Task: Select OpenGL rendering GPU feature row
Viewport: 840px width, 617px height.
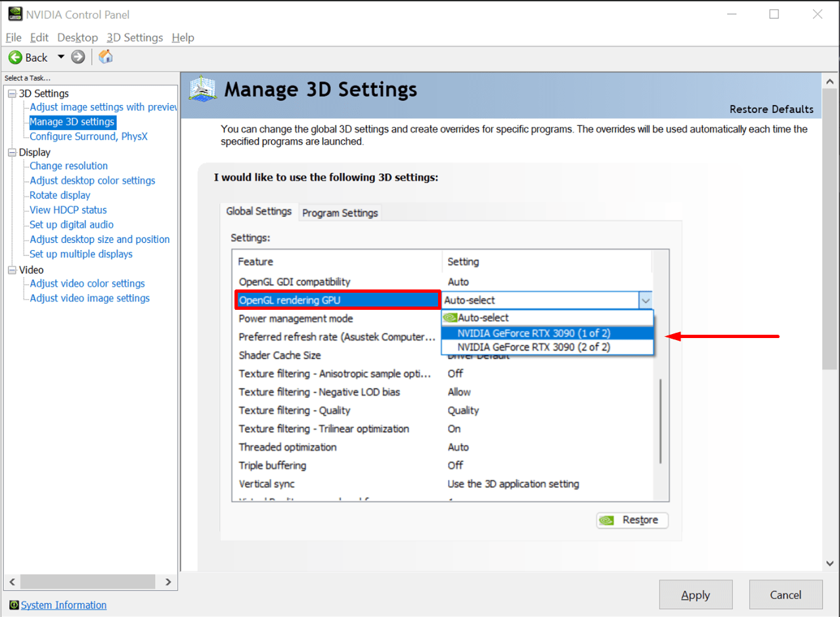Action: (x=338, y=300)
